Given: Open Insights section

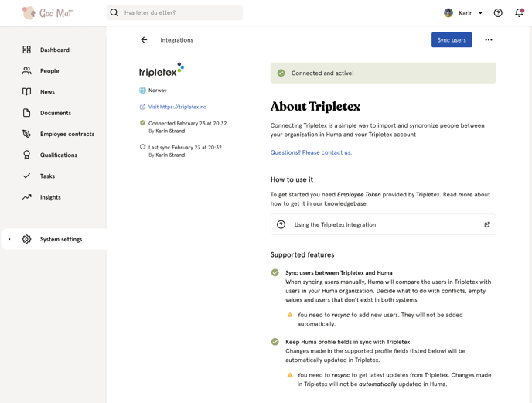Looking at the screenshot, I should (50, 197).
